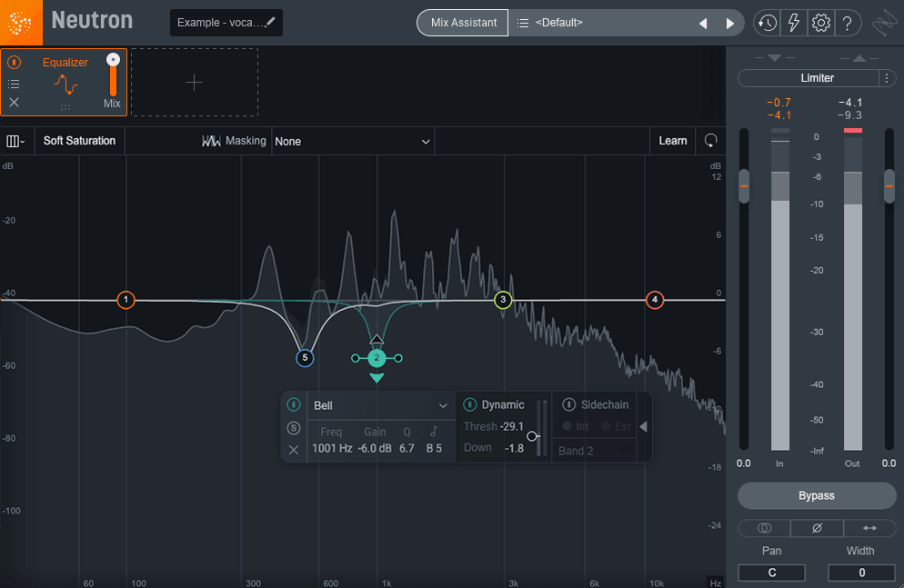Select EQ band node 4
Screen dimensions: 904x588
click(x=655, y=300)
